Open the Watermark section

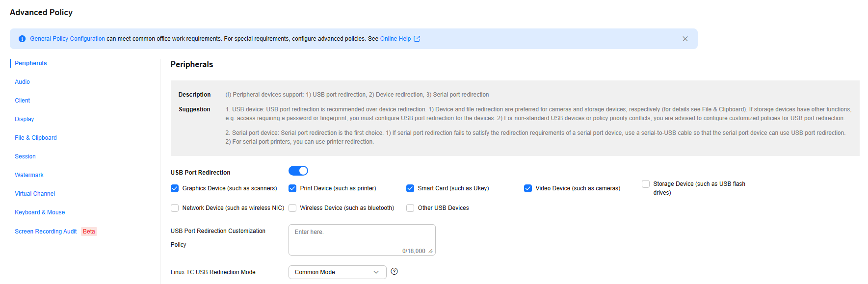[29, 175]
